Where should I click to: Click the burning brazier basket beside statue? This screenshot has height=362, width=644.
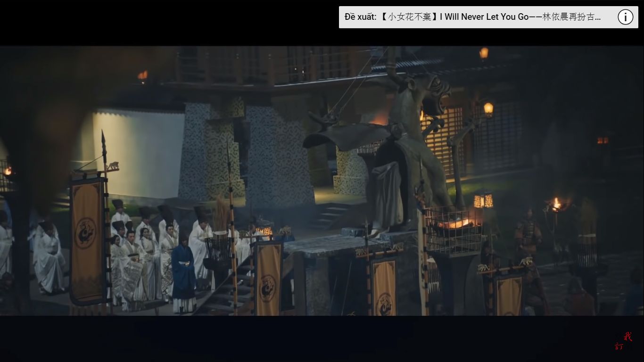click(454, 229)
